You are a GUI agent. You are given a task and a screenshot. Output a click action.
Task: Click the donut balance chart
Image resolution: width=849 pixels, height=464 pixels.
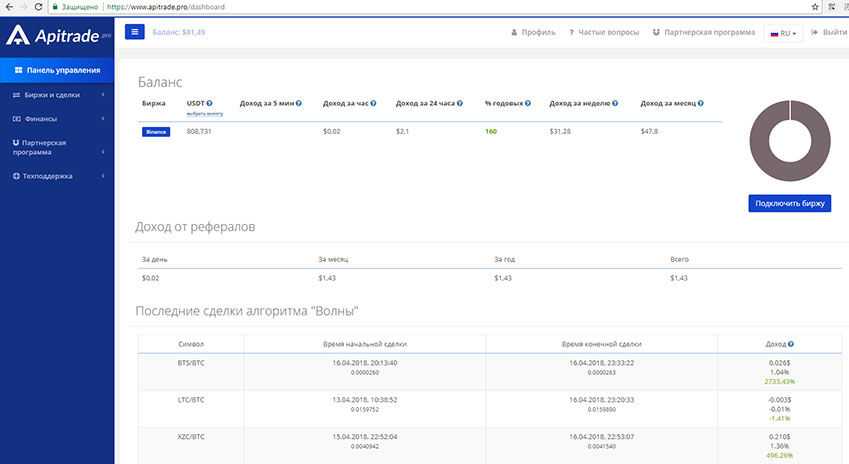tap(790, 142)
